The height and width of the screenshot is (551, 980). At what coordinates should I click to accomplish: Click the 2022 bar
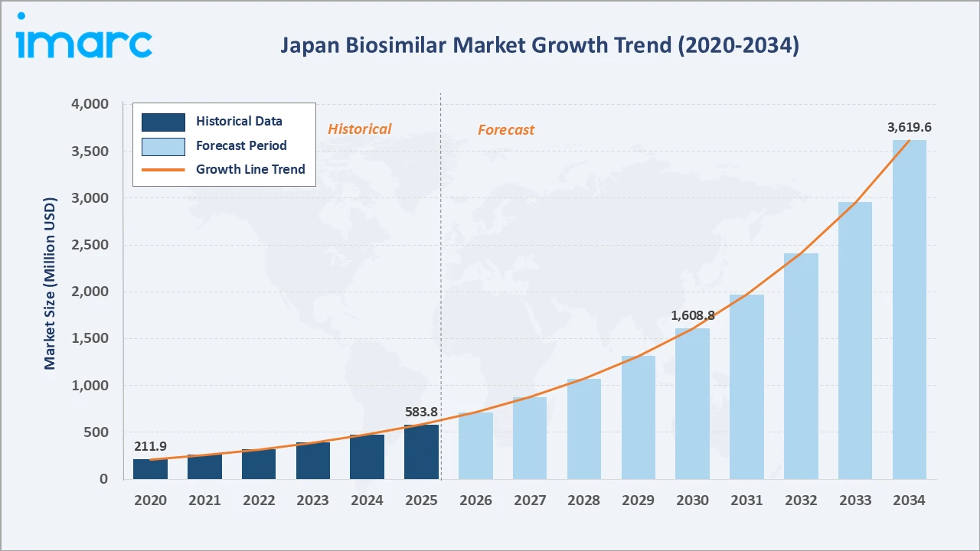pos(259,464)
